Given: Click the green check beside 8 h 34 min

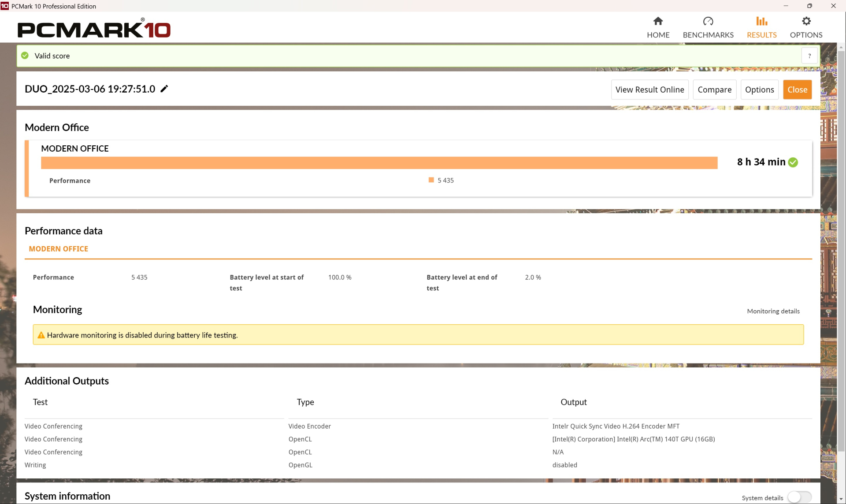Looking at the screenshot, I should point(793,162).
